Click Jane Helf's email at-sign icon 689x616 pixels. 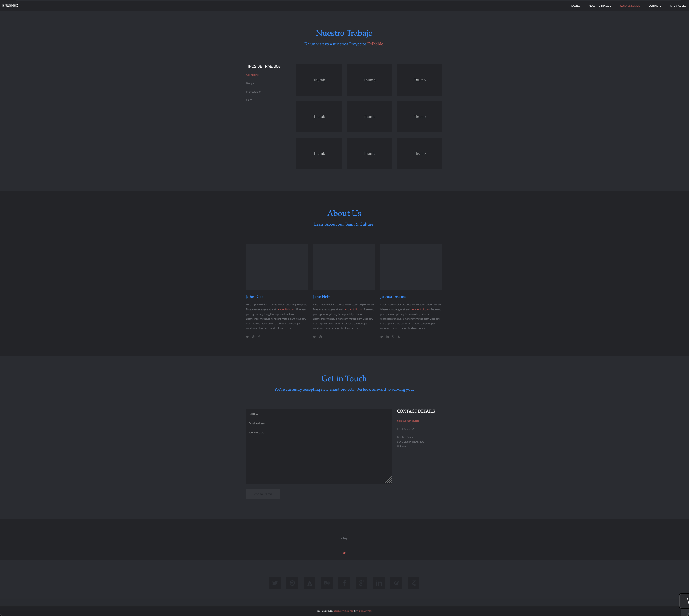(x=320, y=337)
